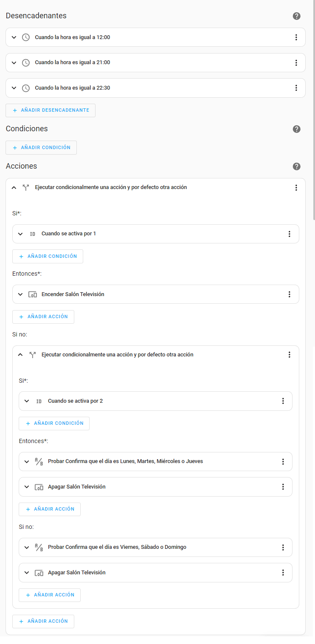Image resolution: width=315 pixels, height=644 pixels.
Task: Open three-dot menu for 22:30 trigger
Action: (296, 88)
